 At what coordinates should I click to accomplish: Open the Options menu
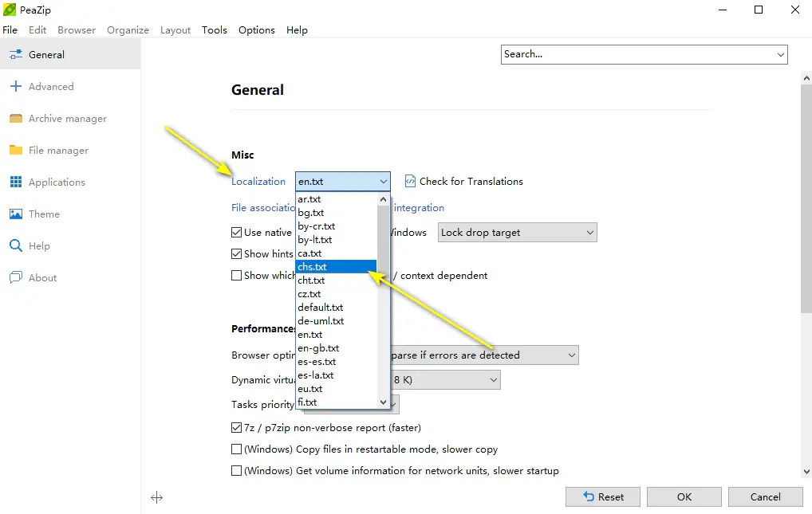point(256,30)
